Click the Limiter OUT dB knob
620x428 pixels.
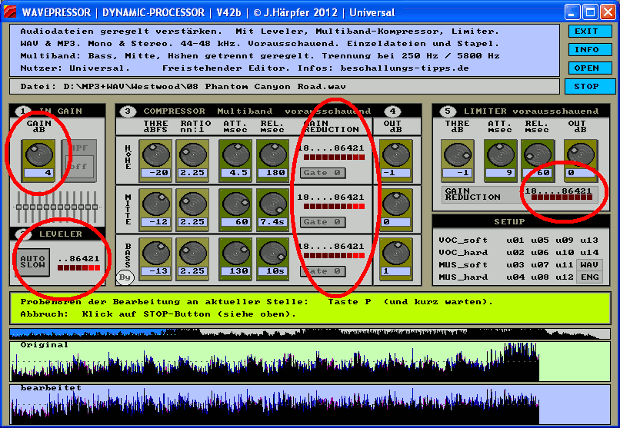pyautogui.click(x=581, y=155)
